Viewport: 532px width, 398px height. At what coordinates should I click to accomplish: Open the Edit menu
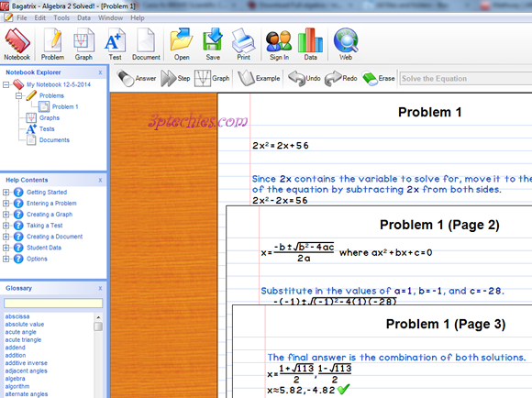click(39, 18)
